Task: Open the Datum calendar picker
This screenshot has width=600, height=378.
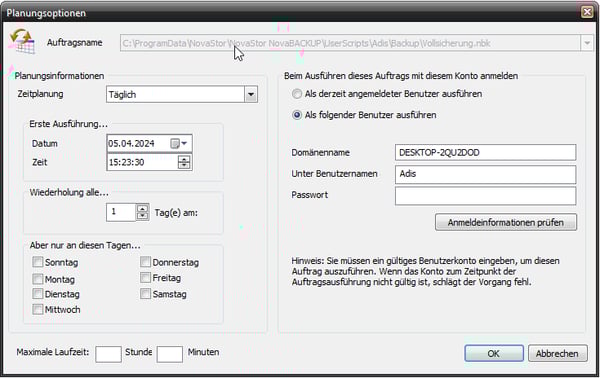Action: coord(179,143)
